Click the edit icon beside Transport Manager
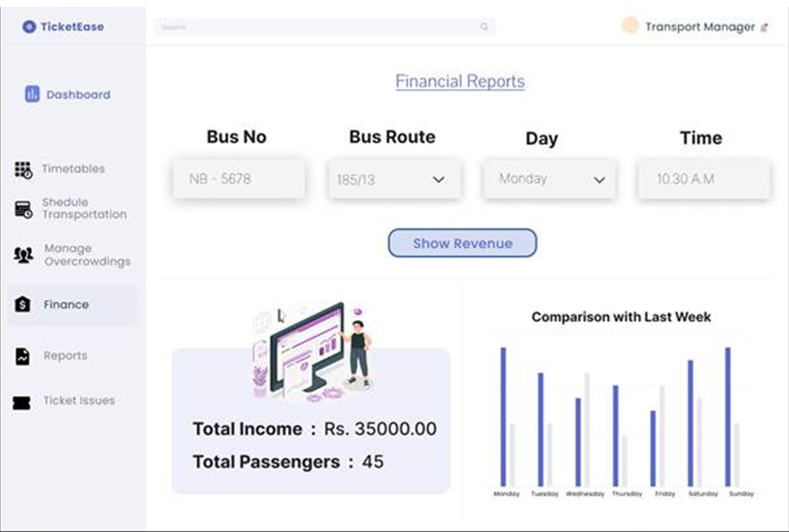 point(765,27)
